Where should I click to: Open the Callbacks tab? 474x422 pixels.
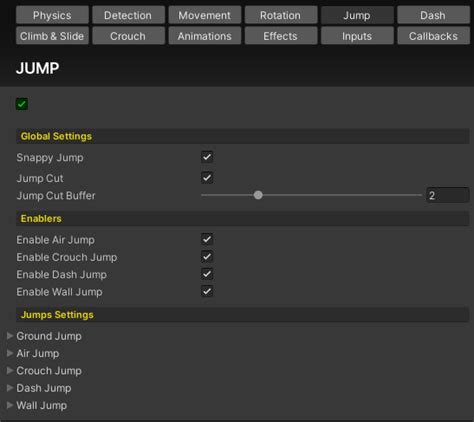coord(433,36)
